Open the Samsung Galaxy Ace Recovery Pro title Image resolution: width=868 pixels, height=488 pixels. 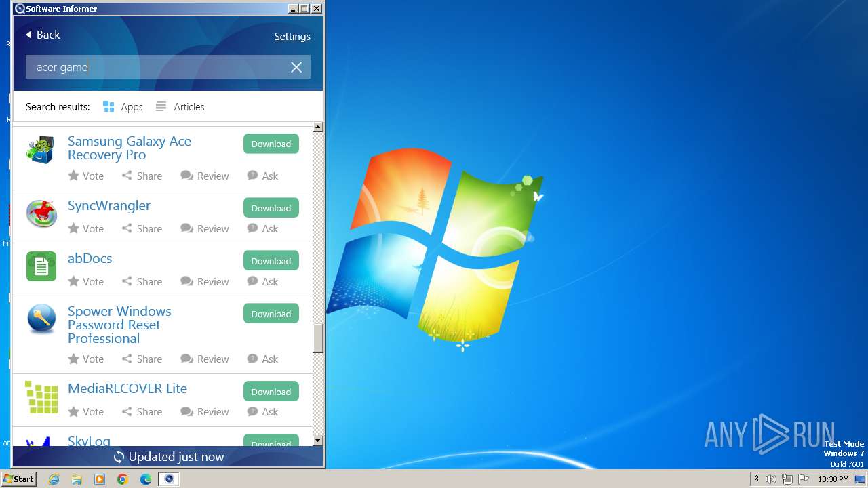[130, 148]
